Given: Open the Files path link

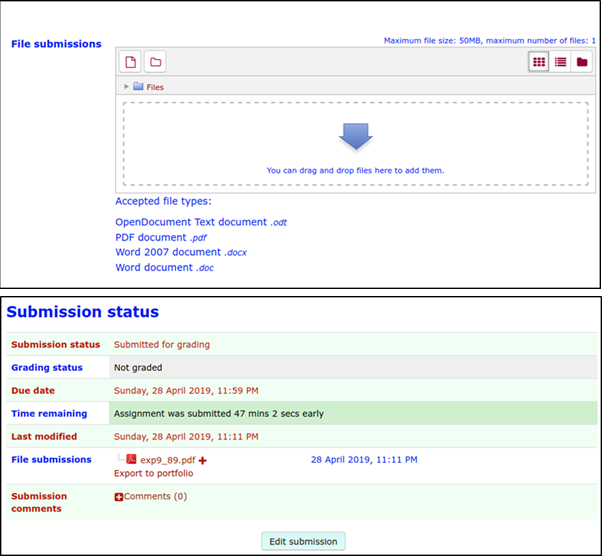Looking at the screenshot, I should pos(155,87).
